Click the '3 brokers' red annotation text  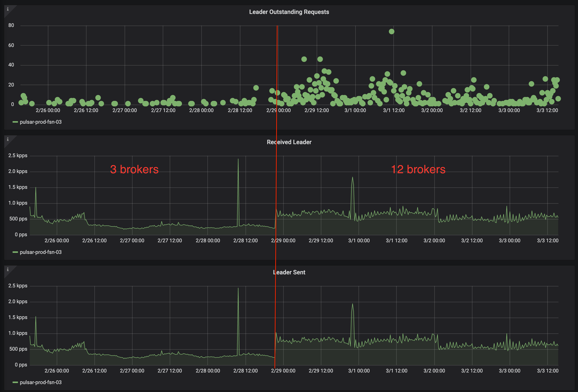(x=134, y=169)
